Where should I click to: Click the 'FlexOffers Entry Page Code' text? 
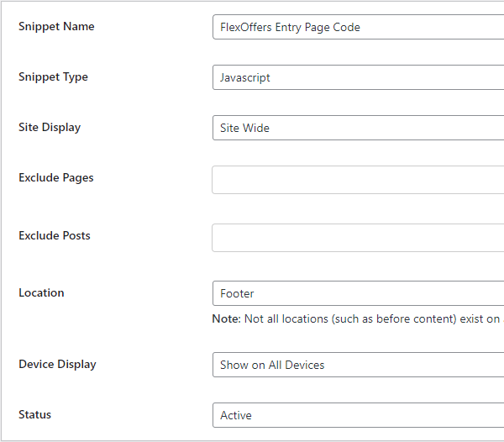coord(290,27)
